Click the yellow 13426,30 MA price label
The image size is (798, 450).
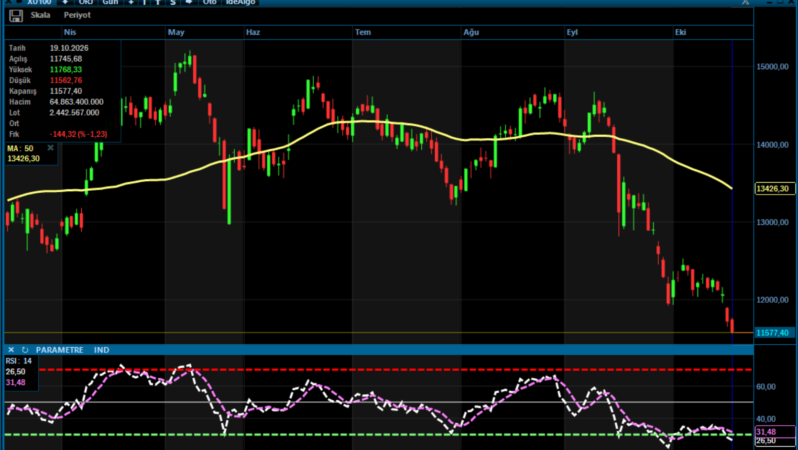(775, 189)
